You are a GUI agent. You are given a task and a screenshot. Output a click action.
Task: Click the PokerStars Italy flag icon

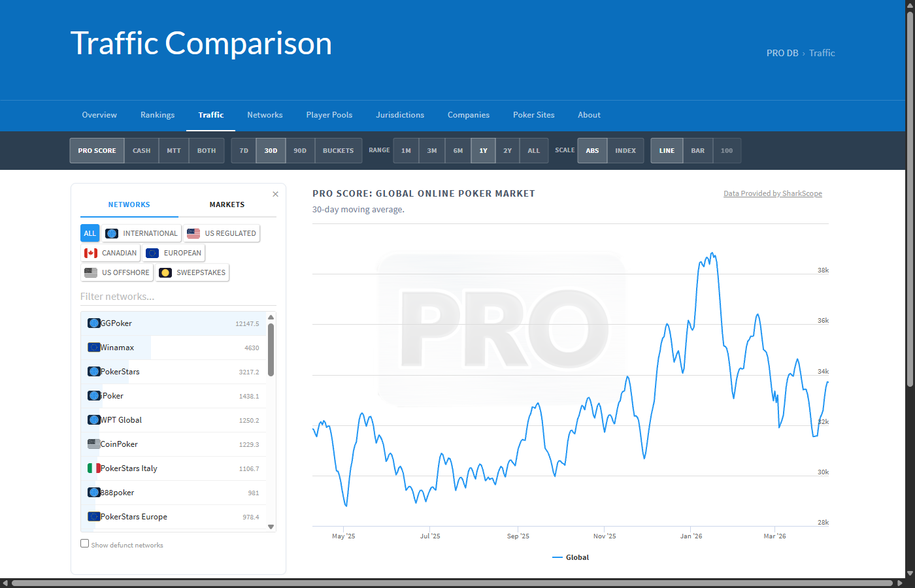94,468
